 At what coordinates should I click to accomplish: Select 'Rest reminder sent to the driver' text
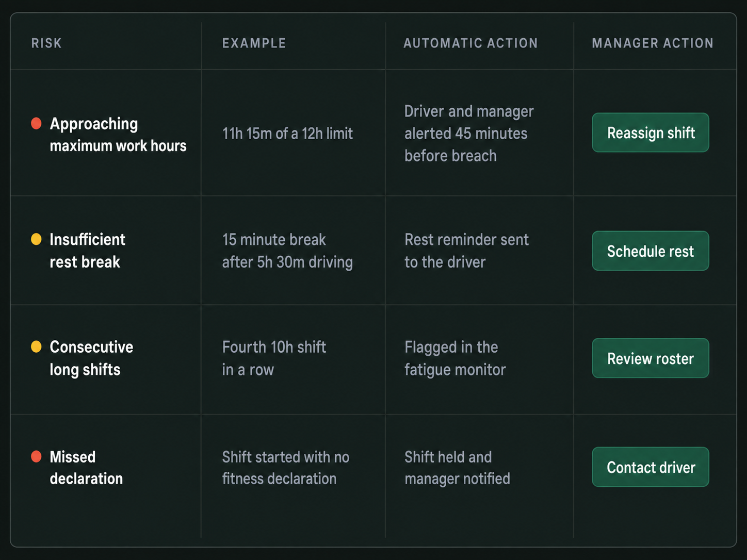pyautogui.click(x=466, y=251)
